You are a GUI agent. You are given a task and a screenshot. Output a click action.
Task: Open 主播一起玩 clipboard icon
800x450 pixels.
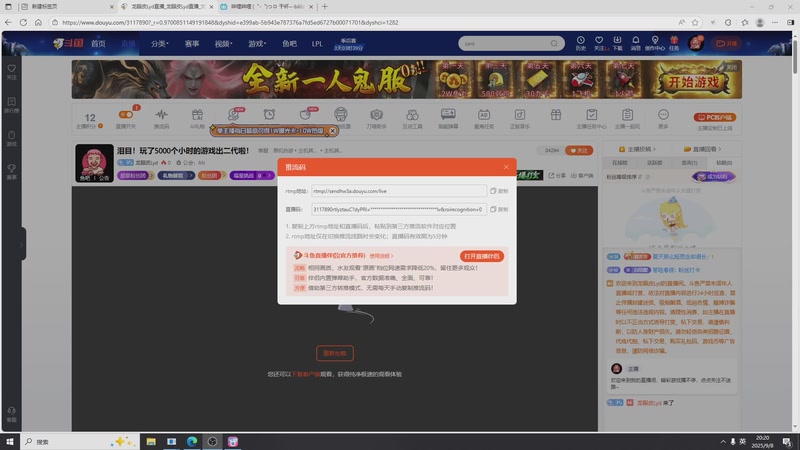point(627,118)
